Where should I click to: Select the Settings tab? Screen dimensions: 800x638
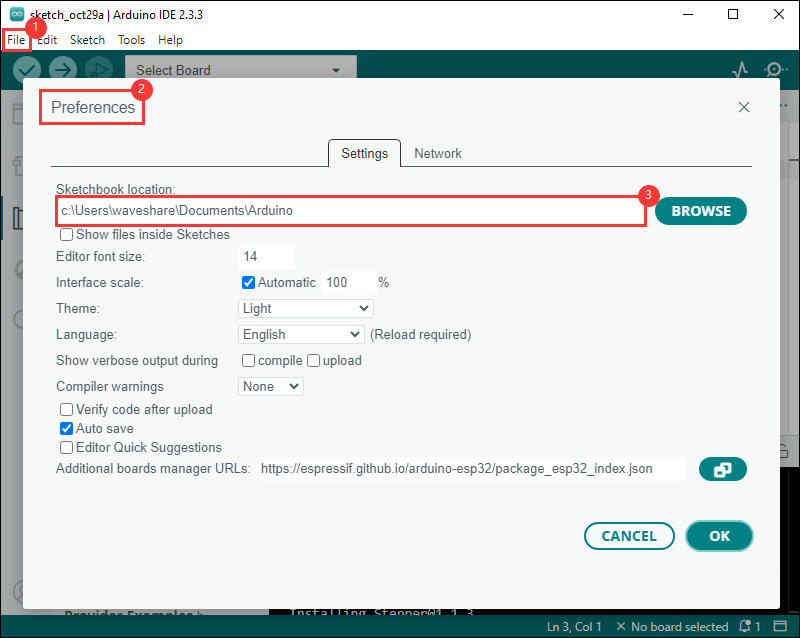point(364,154)
